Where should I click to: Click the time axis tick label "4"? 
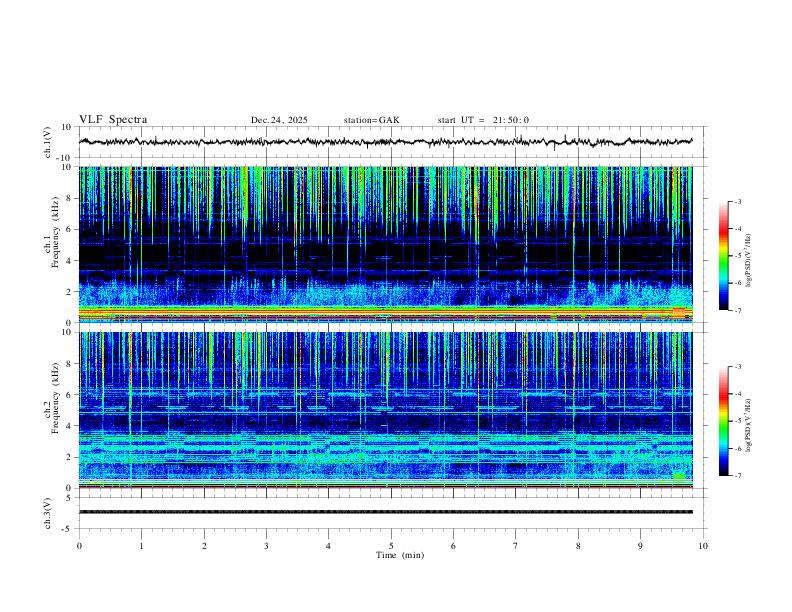tap(328, 546)
